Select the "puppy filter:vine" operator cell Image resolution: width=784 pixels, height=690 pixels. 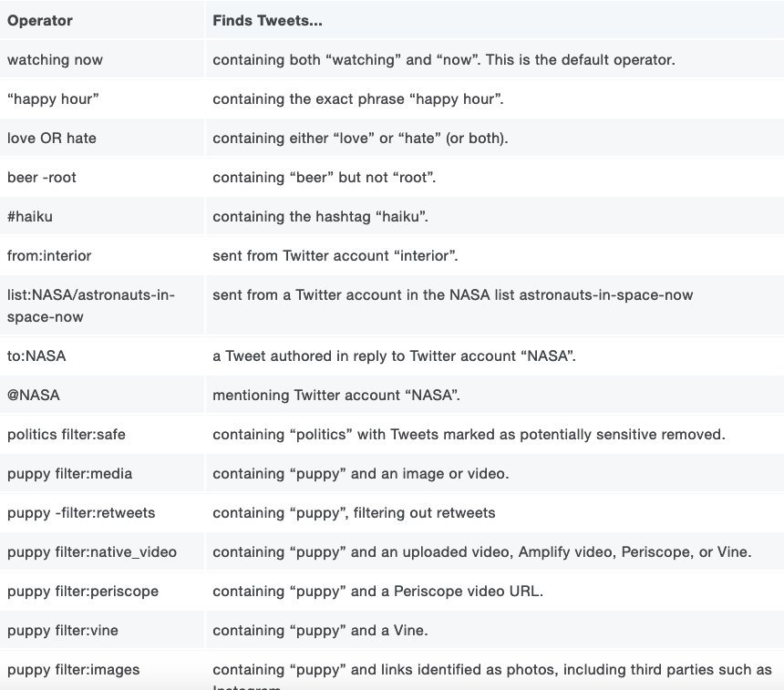point(63,631)
